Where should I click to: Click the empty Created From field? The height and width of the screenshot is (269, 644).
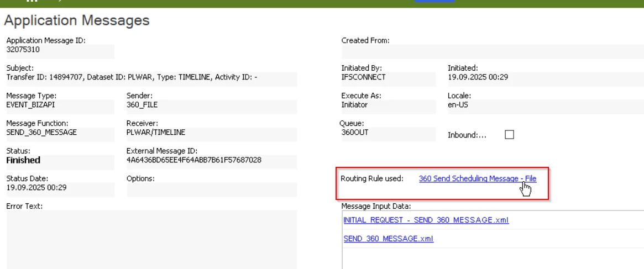[493, 52]
